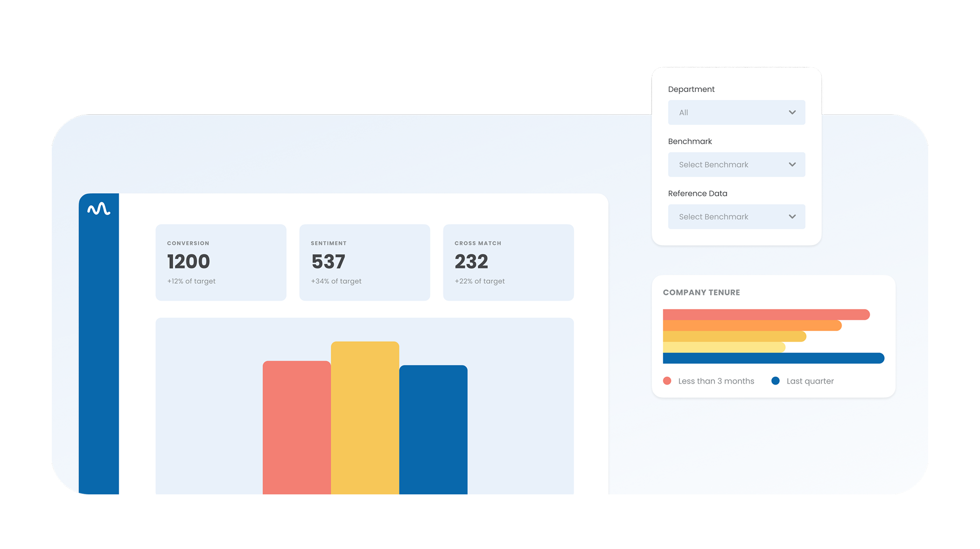Click the Benchmark dropdown chevron arrow
Screen dimensions: 980x549
[x=792, y=165]
